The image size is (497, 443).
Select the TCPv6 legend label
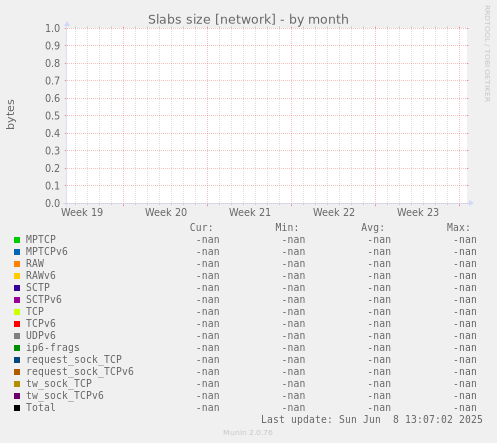click(x=41, y=323)
